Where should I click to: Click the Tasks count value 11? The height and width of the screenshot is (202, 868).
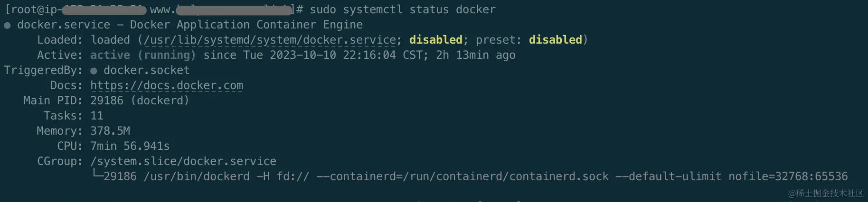click(97, 116)
